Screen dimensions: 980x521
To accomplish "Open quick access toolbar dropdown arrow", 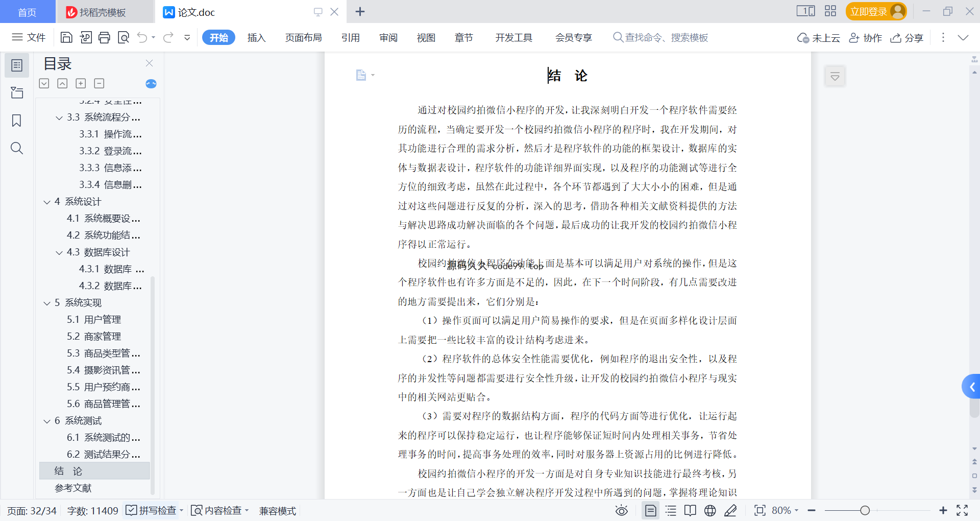I will (x=187, y=37).
